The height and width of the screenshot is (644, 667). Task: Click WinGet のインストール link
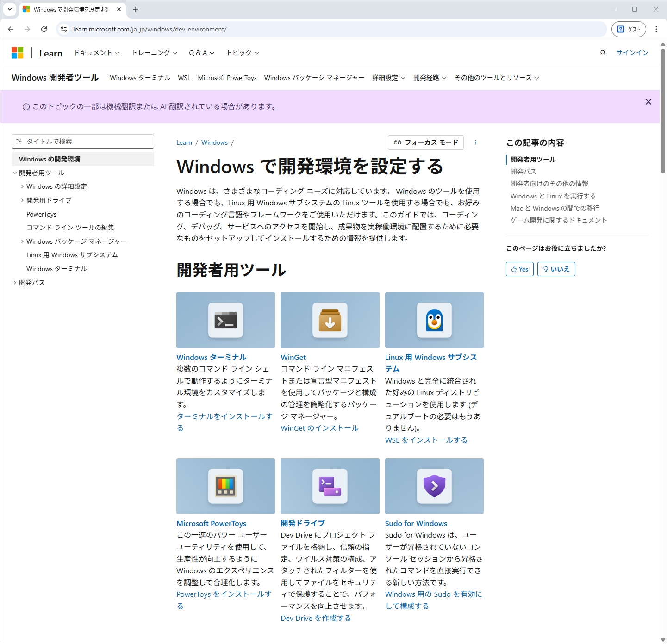[x=319, y=428]
